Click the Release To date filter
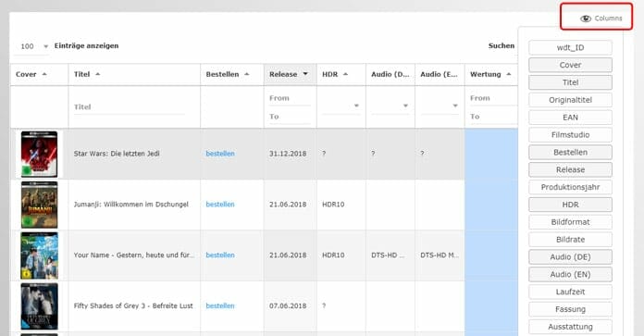 click(290, 117)
